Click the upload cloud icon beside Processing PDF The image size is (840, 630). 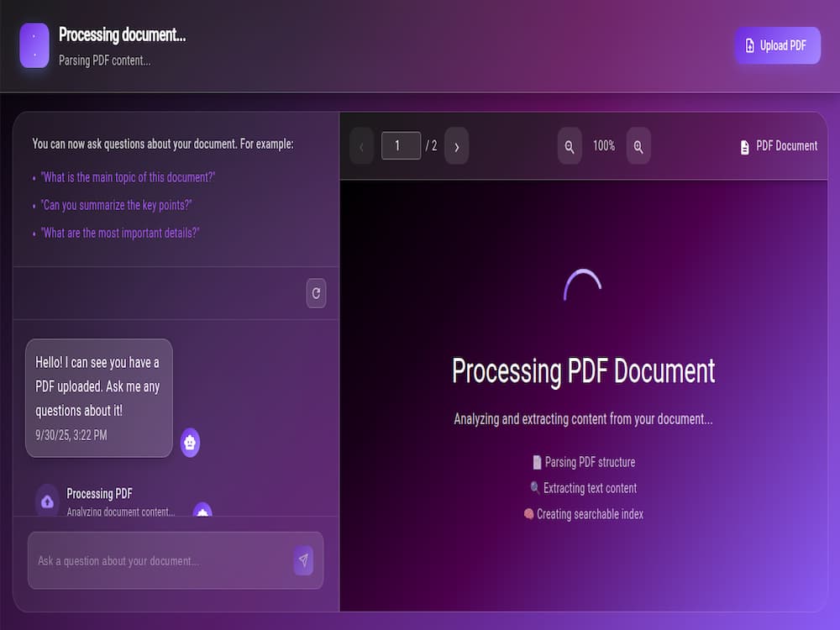tap(47, 501)
